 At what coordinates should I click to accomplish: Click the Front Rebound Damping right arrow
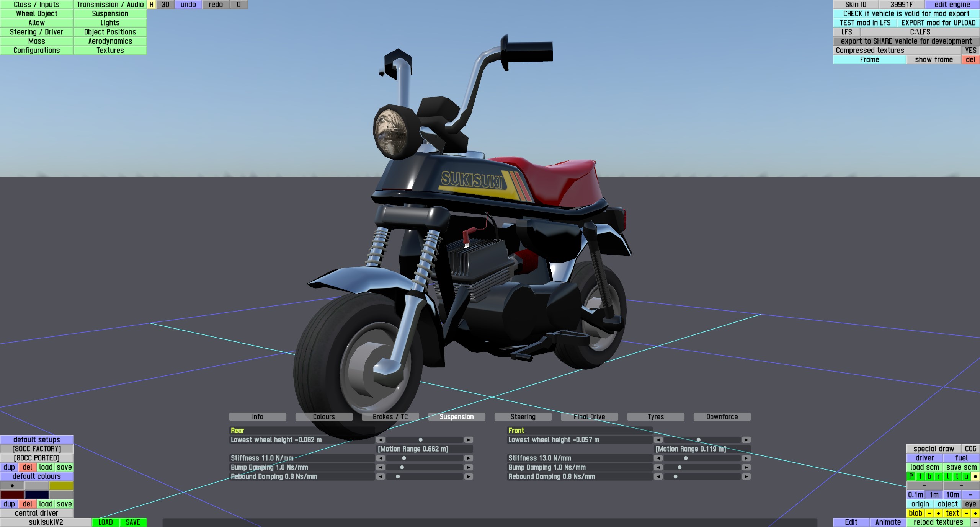tap(746, 476)
